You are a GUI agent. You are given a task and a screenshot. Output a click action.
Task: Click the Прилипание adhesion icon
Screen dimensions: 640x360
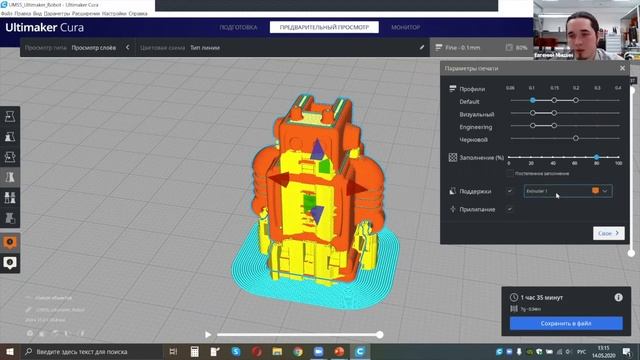[452, 209]
